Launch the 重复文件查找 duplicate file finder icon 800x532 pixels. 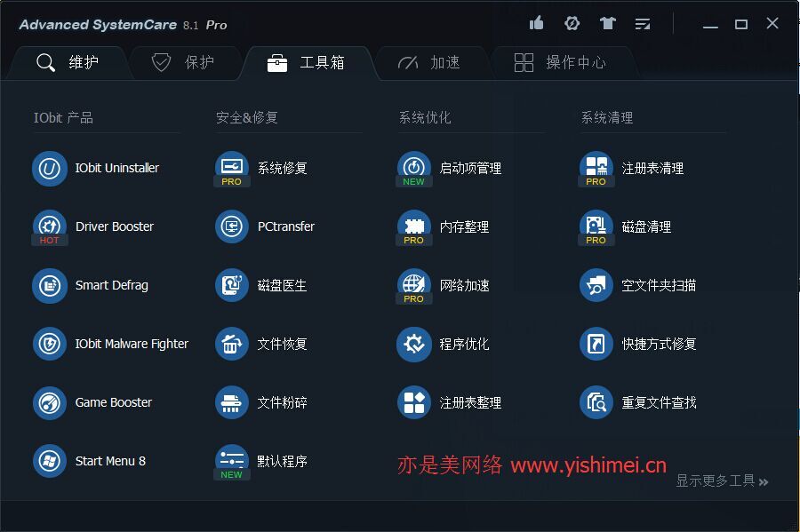(596, 402)
